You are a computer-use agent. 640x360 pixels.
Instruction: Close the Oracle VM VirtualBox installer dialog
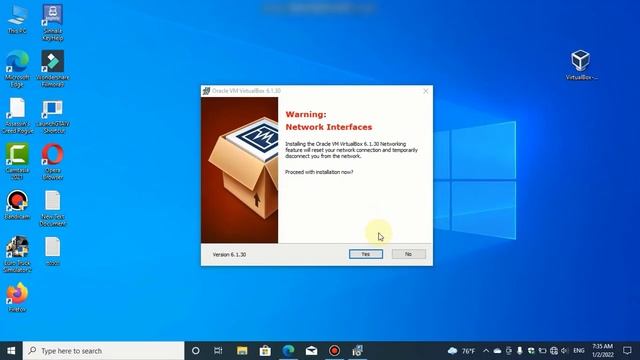[x=425, y=91]
